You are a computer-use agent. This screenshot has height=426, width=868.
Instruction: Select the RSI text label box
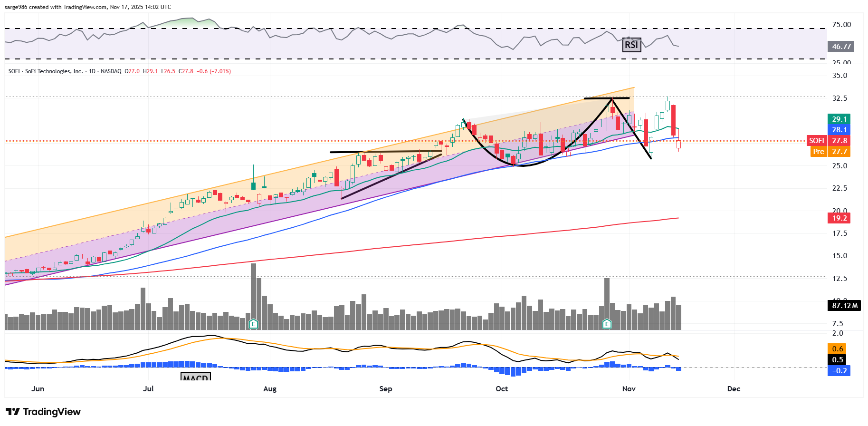(x=631, y=45)
